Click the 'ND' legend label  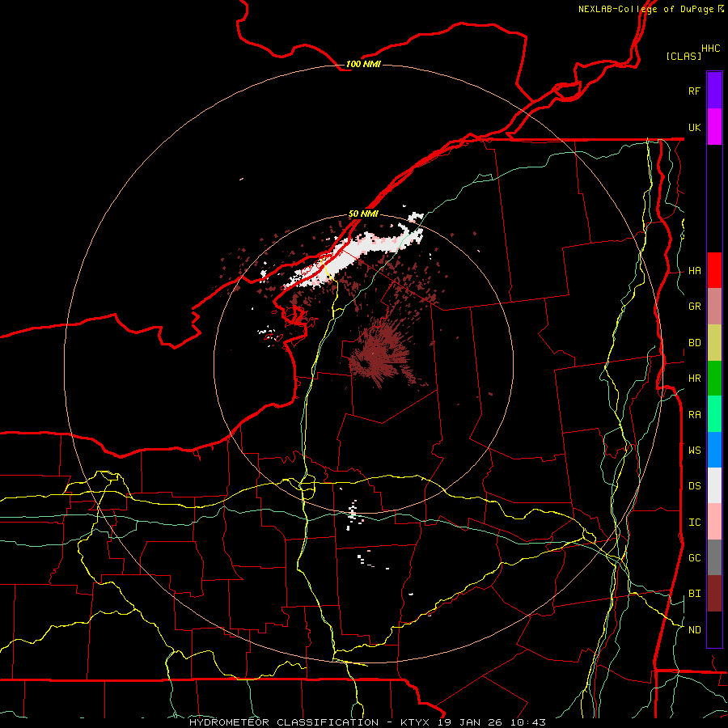694,630
